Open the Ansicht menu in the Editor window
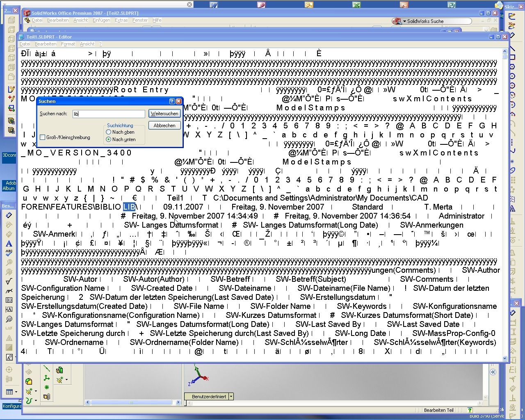Image resolution: width=525 pixels, height=420 pixels. tap(87, 44)
